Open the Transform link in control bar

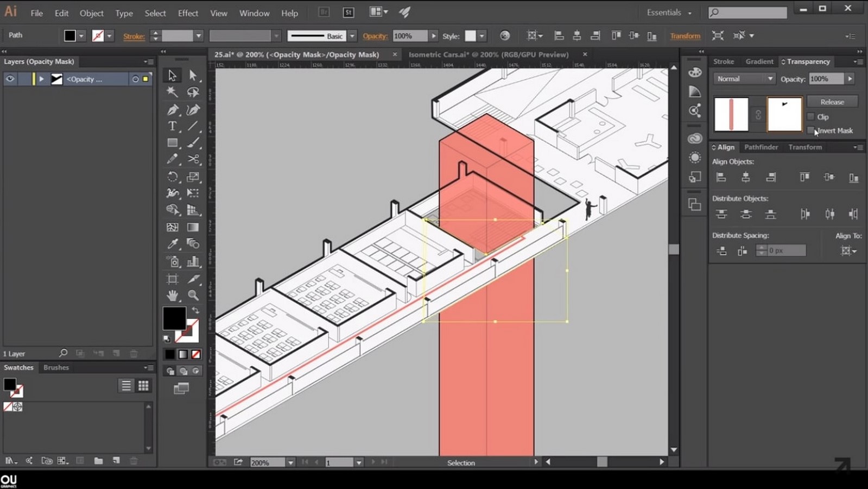pos(685,36)
